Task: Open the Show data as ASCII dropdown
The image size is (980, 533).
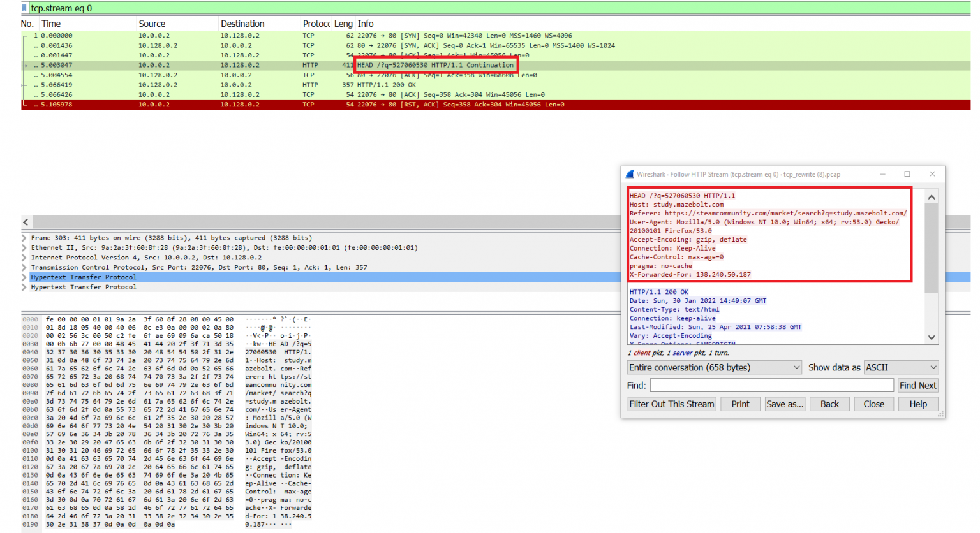Action: click(x=901, y=368)
